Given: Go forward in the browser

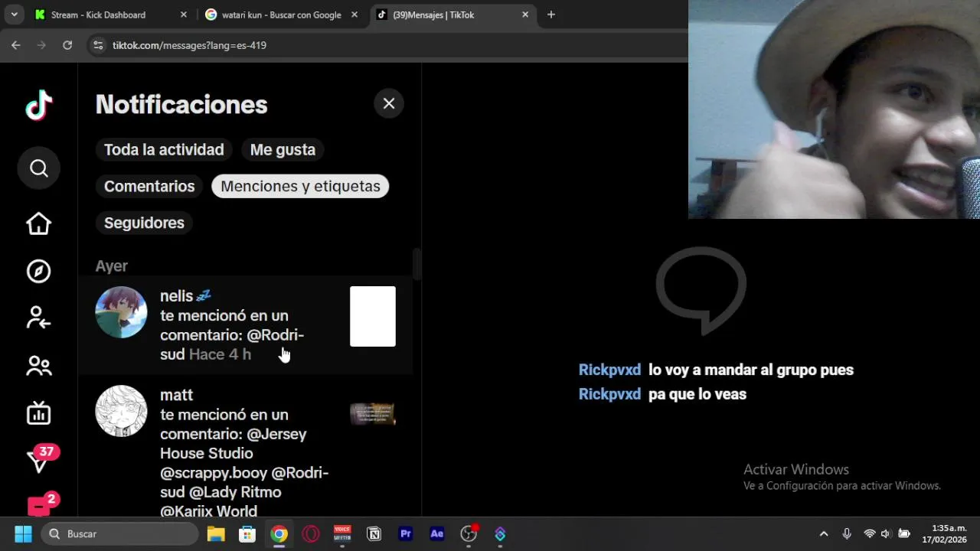Looking at the screenshot, I should pyautogui.click(x=41, y=45).
